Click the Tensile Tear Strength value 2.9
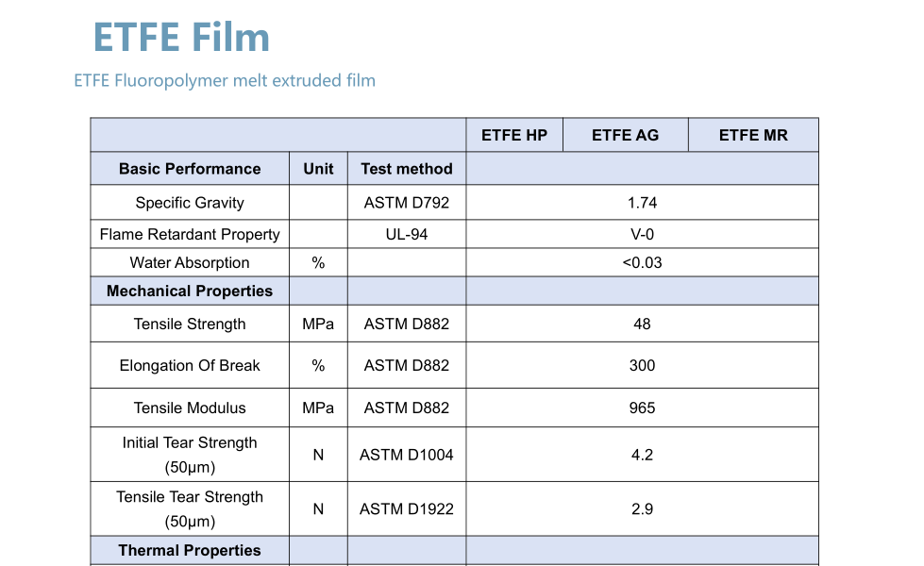Image resolution: width=924 pixels, height=566 pixels. (x=642, y=509)
